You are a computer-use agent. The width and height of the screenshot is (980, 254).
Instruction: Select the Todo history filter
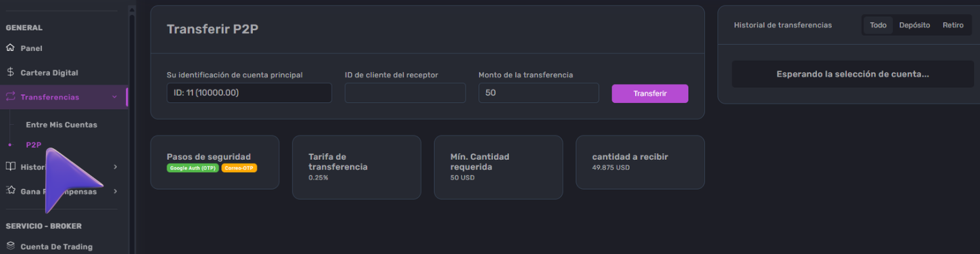878,25
